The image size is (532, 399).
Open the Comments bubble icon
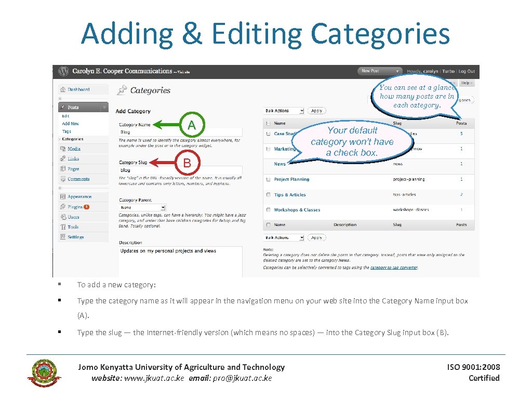[x=63, y=179]
